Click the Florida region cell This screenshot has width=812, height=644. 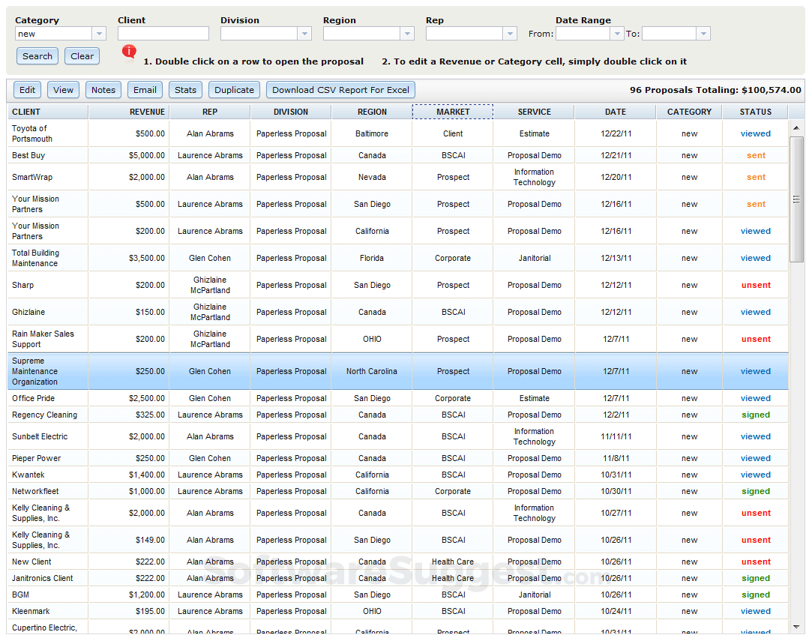pos(372,258)
